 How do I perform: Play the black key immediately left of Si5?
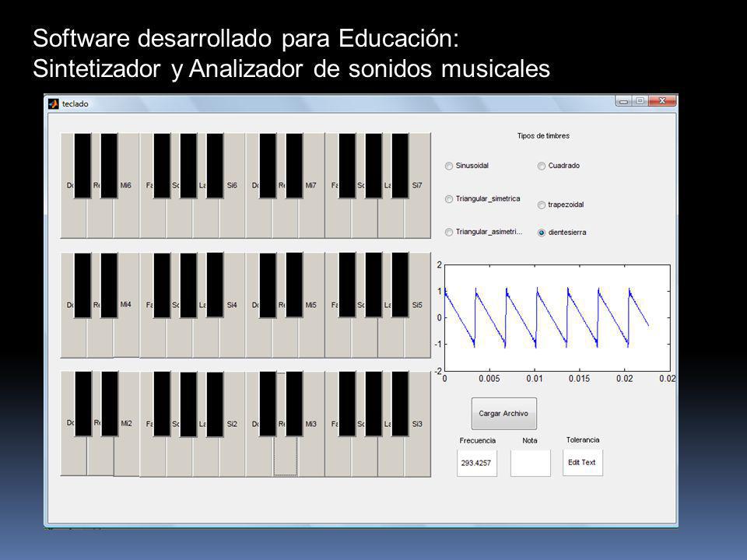(400, 285)
